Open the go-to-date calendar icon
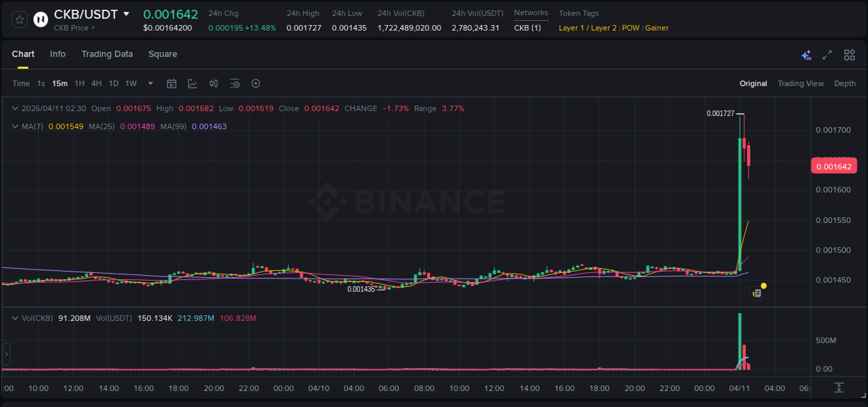This screenshot has height=407, width=868. 172,83
